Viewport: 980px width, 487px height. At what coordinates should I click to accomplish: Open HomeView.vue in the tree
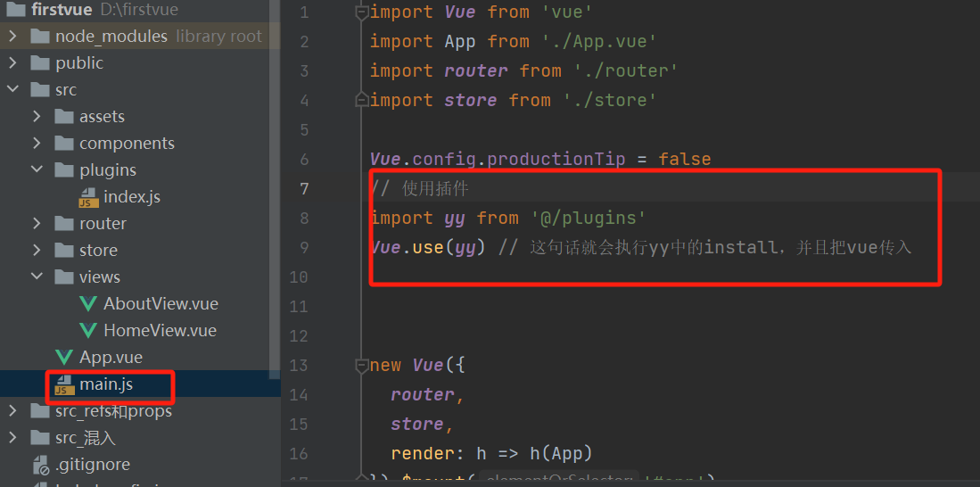160,330
